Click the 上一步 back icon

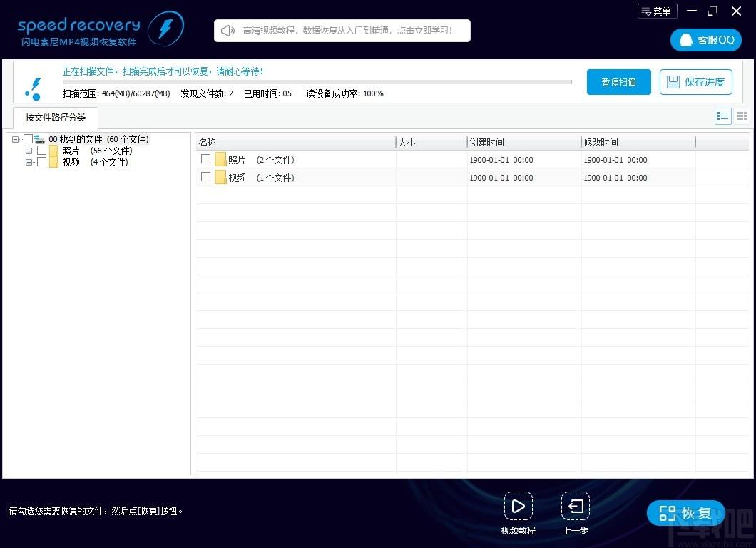pyautogui.click(x=575, y=506)
